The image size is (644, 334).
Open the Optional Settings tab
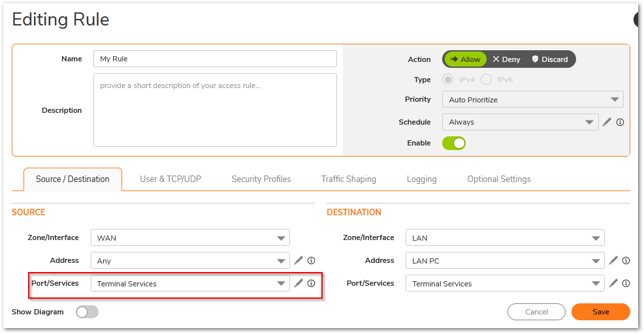[x=499, y=179]
